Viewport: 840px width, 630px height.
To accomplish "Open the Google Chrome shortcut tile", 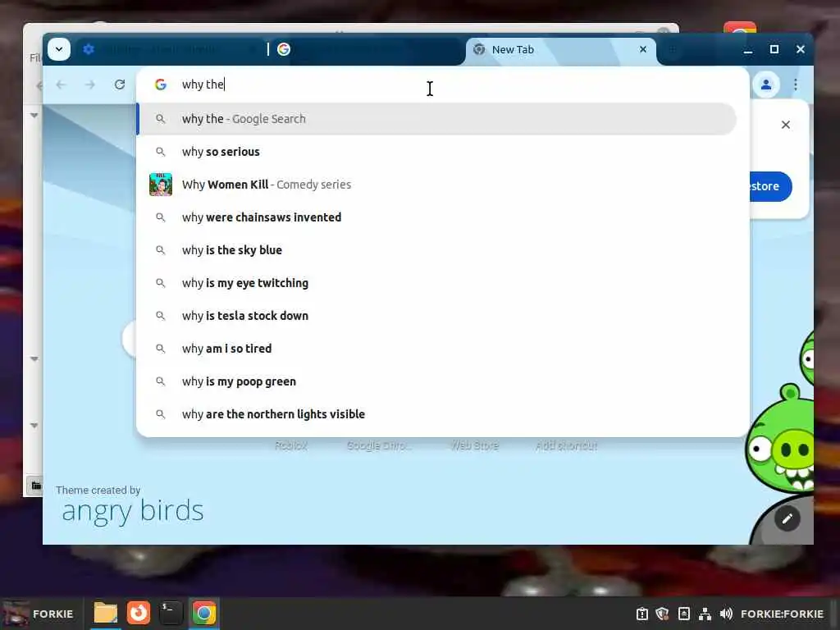I will pyautogui.click(x=379, y=445).
